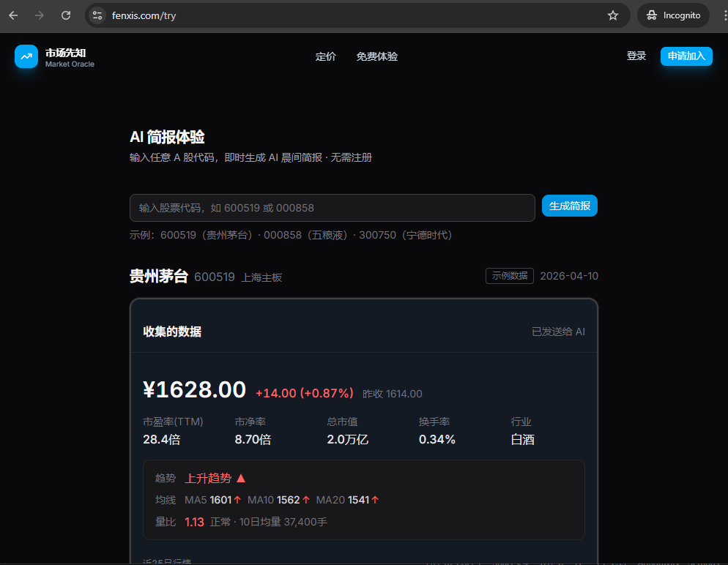Click the forward navigation arrow
The image size is (728, 565).
(x=40, y=15)
